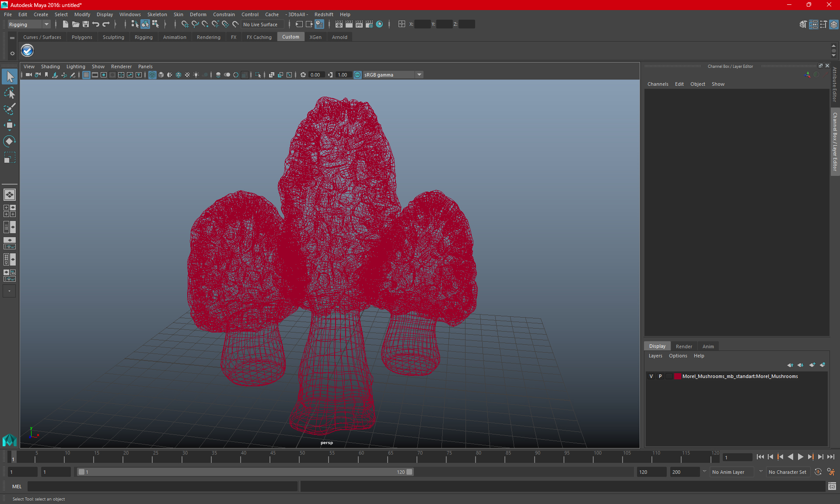Click the range slider bar

tap(245, 472)
